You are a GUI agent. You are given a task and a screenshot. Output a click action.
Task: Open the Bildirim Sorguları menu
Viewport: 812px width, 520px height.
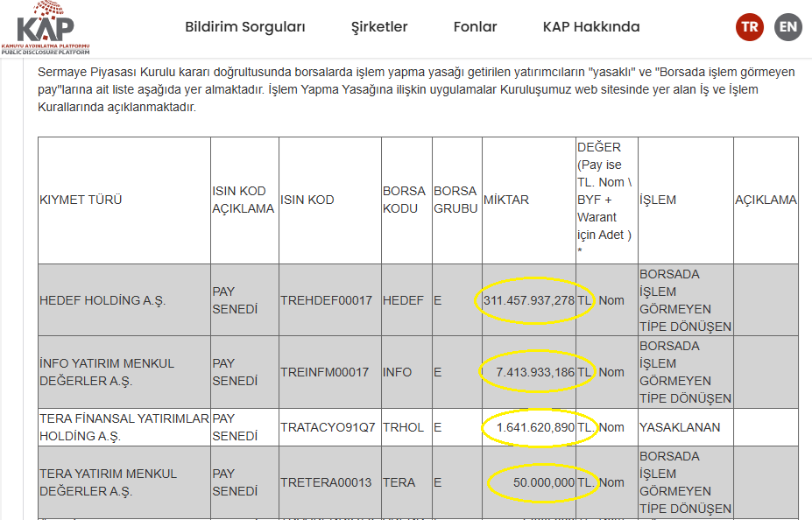(x=245, y=27)
